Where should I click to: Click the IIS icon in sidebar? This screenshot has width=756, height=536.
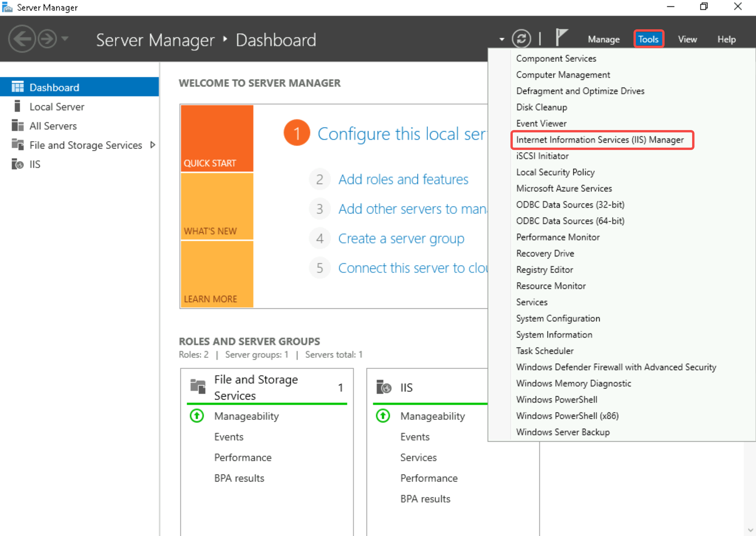pyautogui.click(x=18, y=164)
